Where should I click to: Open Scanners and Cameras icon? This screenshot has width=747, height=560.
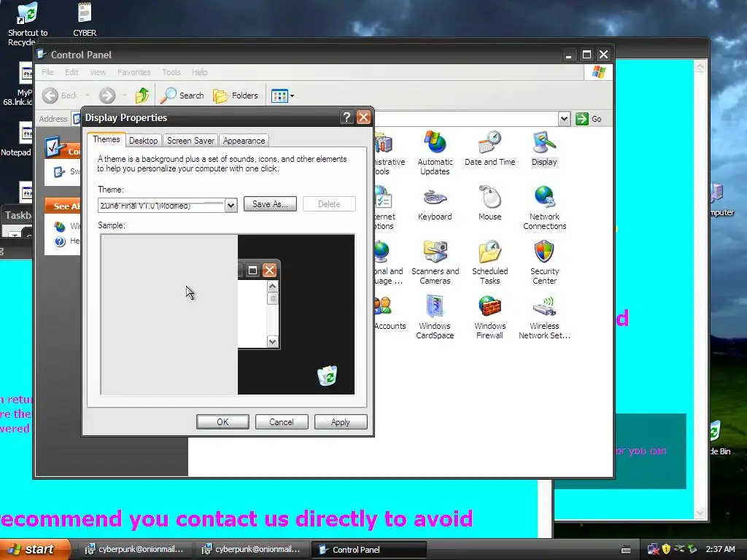(435, 262)
